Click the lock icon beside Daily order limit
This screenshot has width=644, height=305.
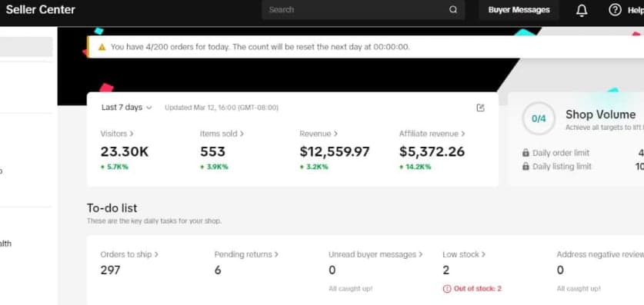(526, 153)
